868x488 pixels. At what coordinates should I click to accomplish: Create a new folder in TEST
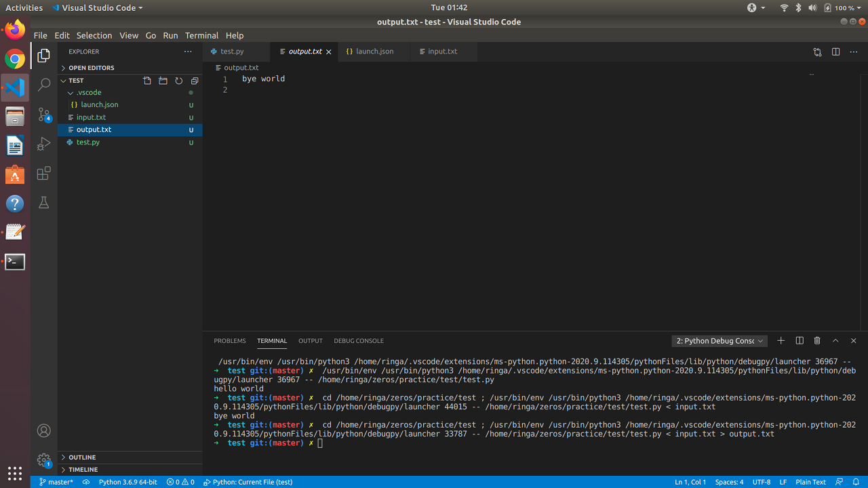163,81
